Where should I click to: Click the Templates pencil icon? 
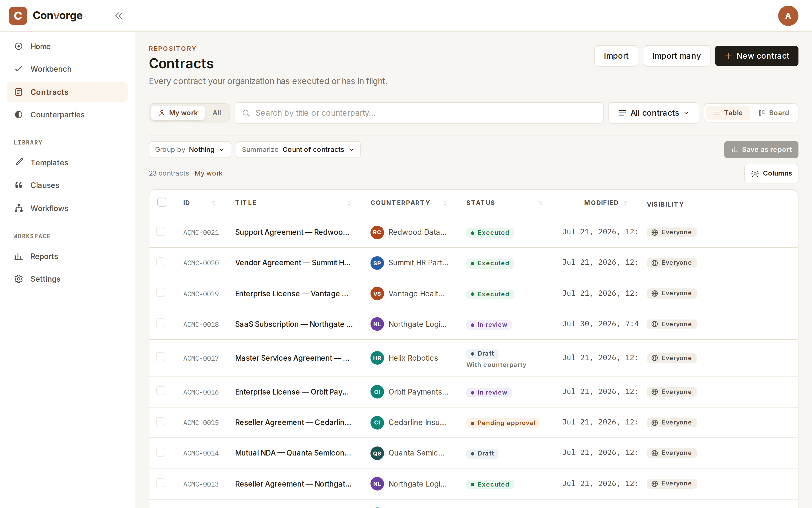coord(19,162)
